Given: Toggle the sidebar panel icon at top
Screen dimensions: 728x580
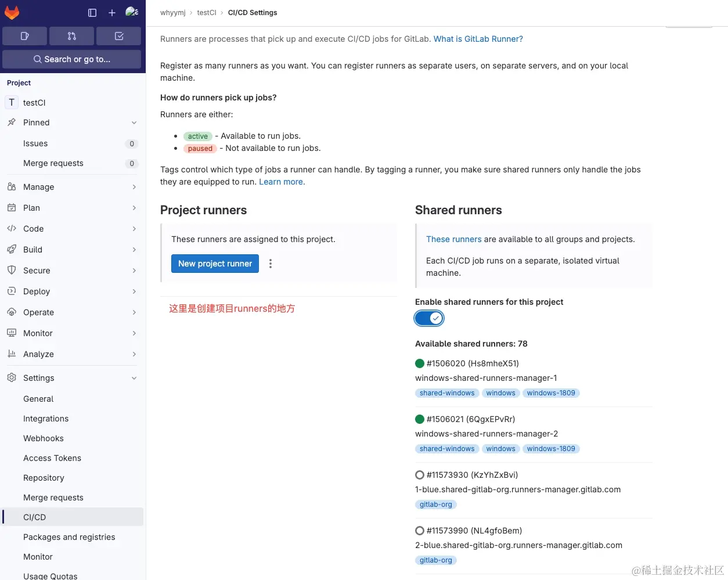Looking at the screenshot, I should pyautogui.click(x=92, y=12).
